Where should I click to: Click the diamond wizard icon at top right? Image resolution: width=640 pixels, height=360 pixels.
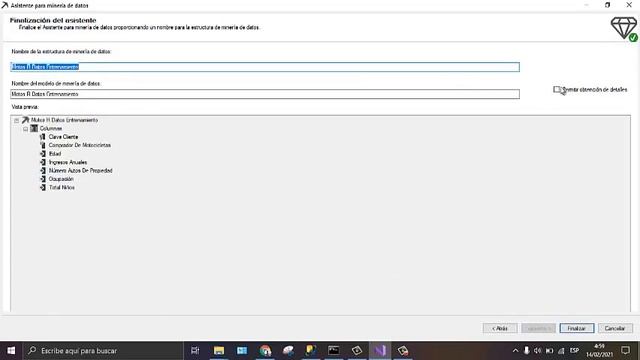624,29
